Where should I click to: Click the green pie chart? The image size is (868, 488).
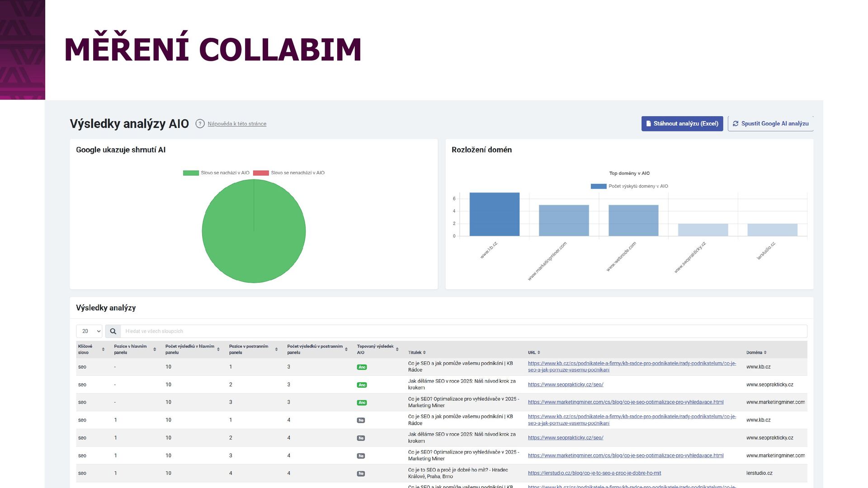(x=254, y=231)
